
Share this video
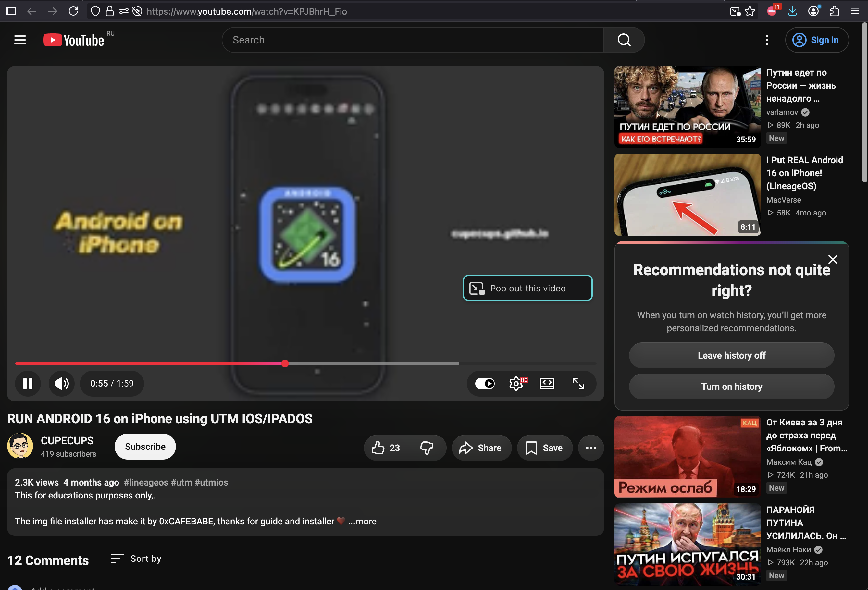tap(481, 448)
